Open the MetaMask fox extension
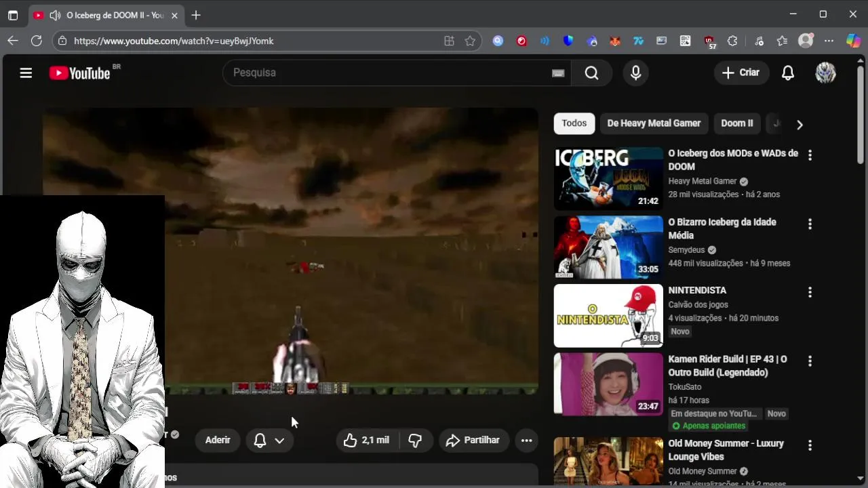 614,41
